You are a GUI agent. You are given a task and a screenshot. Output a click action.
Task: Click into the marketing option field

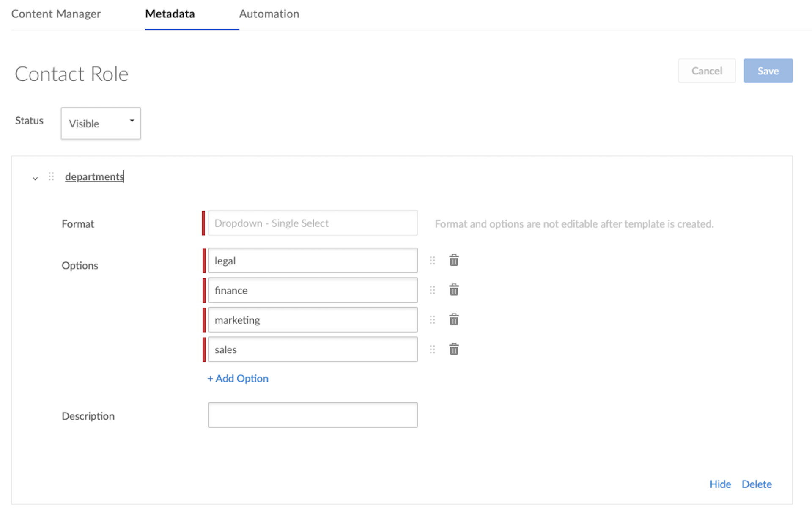coord(313,319)
